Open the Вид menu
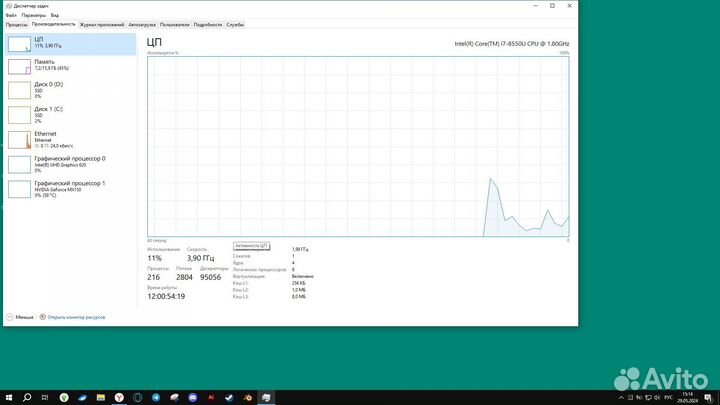The image size is (720, 405). click(55, 15)
